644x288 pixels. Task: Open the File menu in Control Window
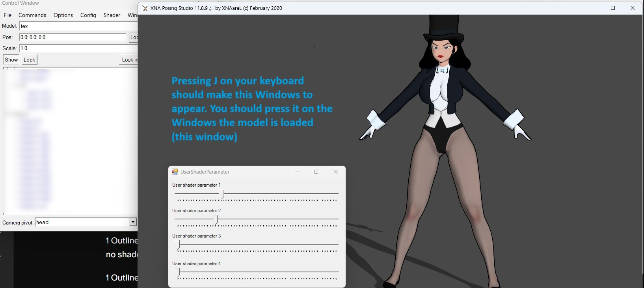coord(7,15)
